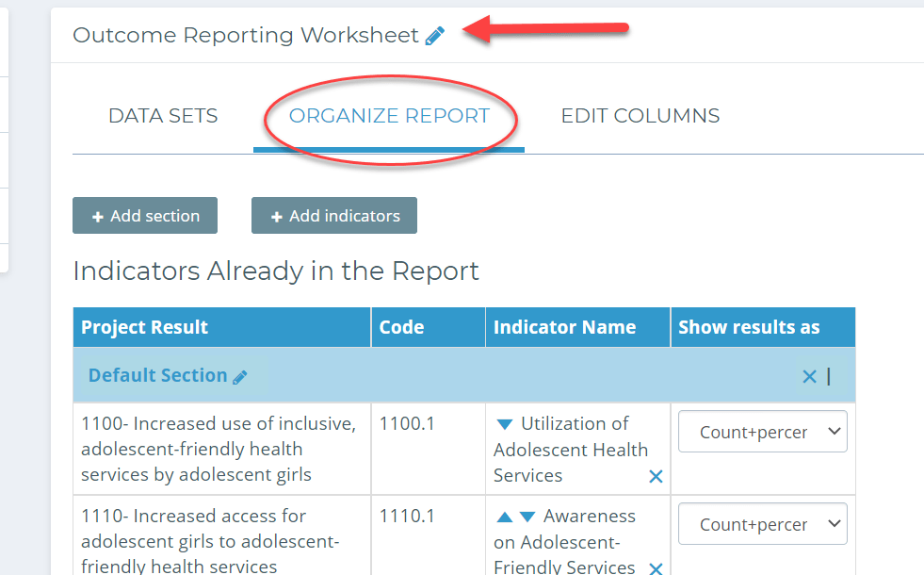Click the 1100- Increased use result text
The height and width of the screenshot is (575, 924).
219,449
